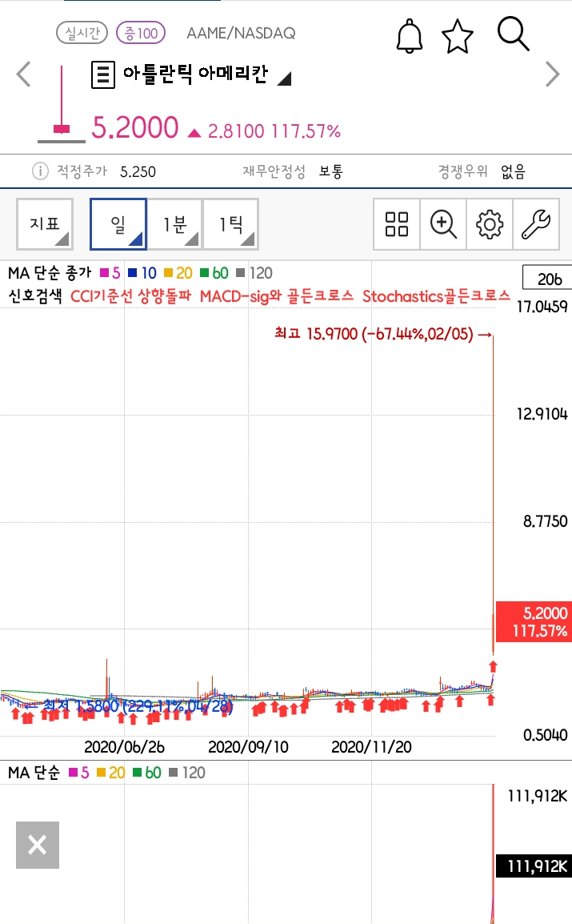The image size is (572, 924).
Task: Click the 최고 15.9700 high annotation
Action: tap(382, 334)
